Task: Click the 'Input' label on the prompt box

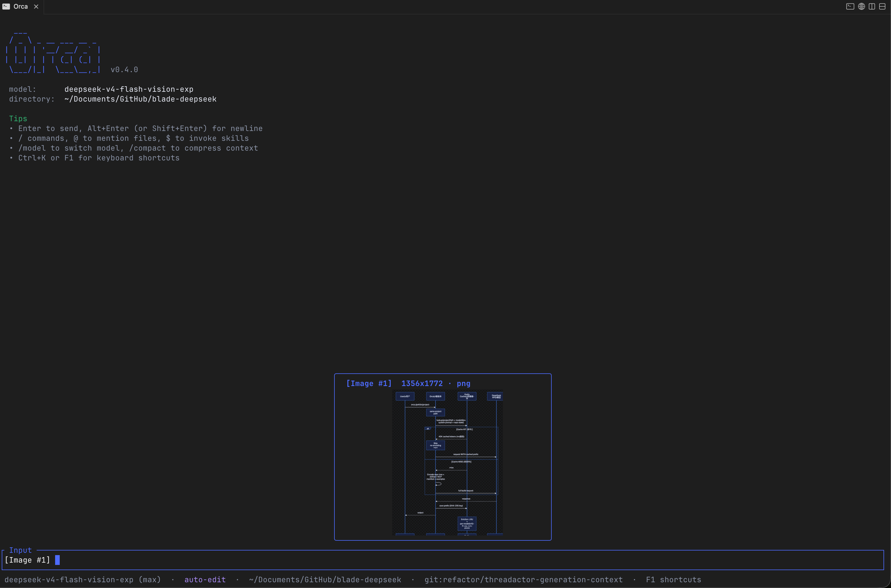Action: coord(20,550)
